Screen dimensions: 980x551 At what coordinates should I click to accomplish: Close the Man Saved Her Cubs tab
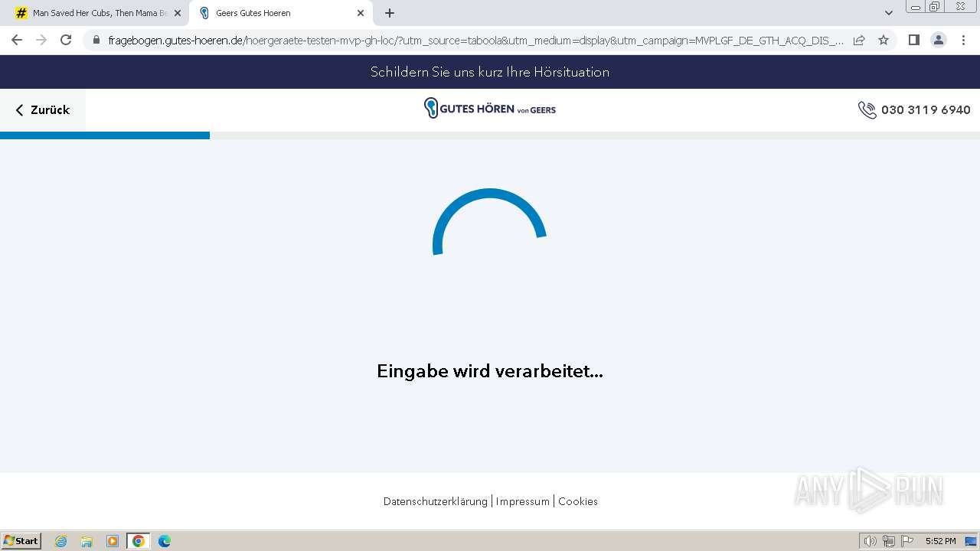click(x=178, y=13)
